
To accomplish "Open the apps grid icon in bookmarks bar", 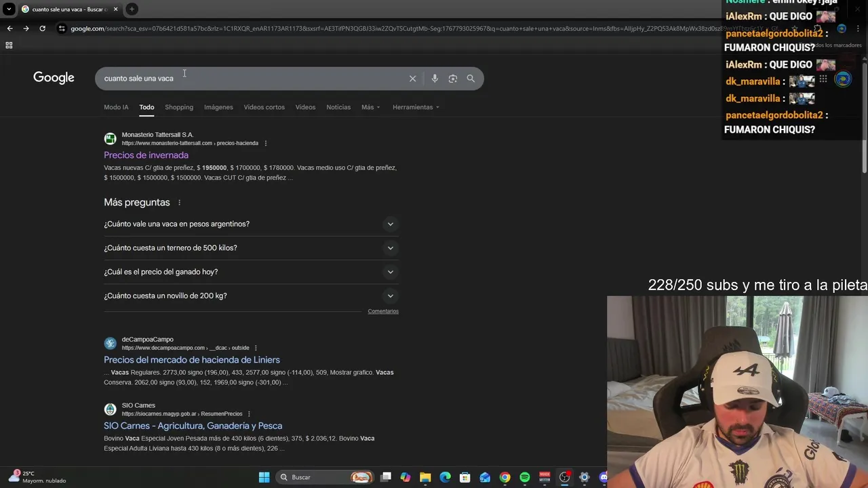I will click(9, 45).
